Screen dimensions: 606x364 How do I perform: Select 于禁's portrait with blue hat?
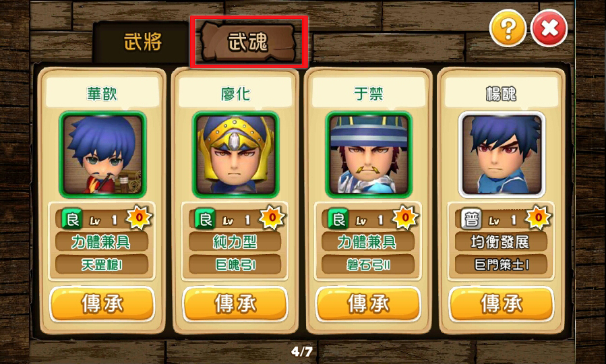[369, 154]
